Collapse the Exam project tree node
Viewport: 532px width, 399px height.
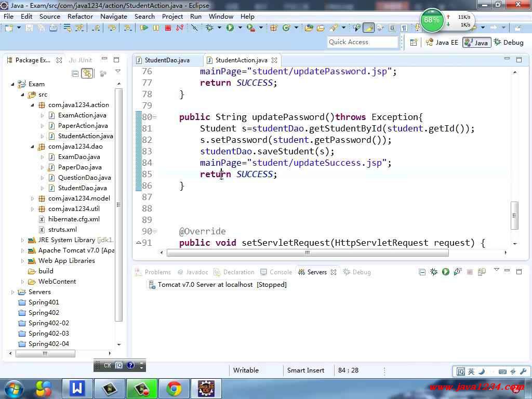click(12, 84)
